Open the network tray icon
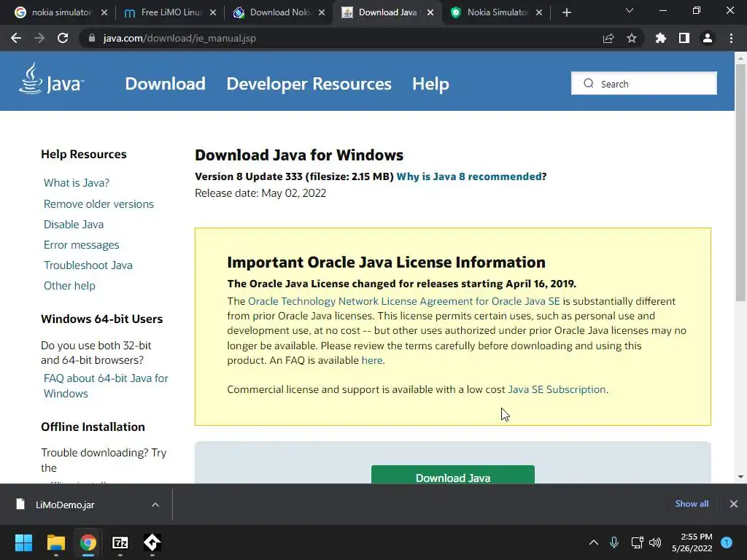 coord(637,542)
